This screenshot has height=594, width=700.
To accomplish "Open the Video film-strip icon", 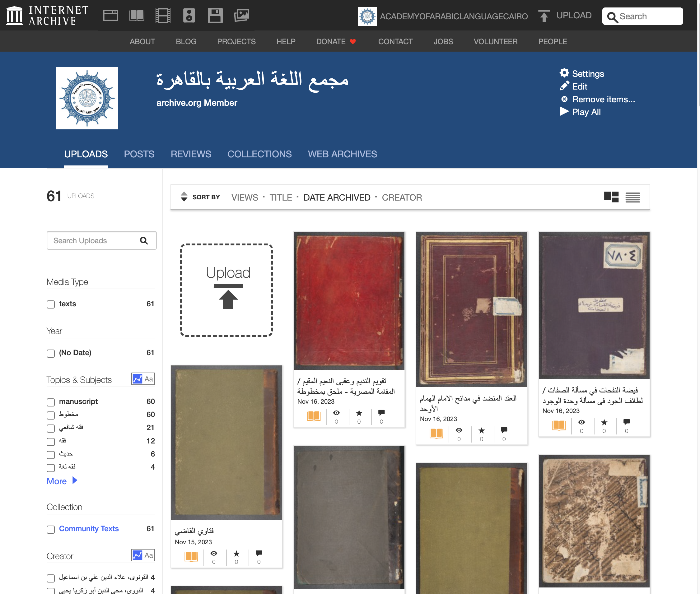I will tap(163, 16).
